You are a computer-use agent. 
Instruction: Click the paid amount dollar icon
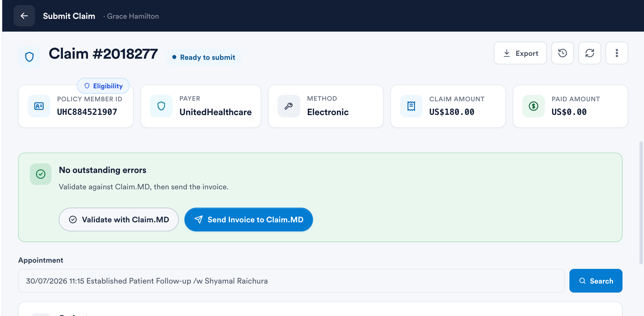[x=534, y=106]
